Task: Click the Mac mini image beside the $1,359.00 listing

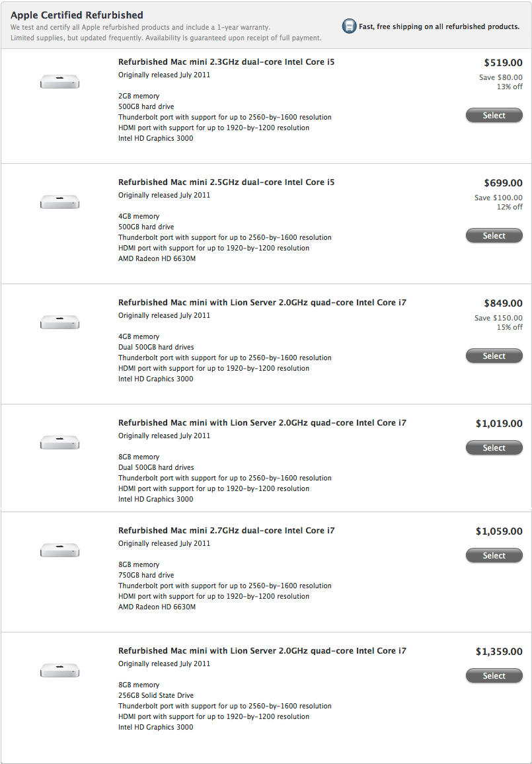Action: point(59,670)
